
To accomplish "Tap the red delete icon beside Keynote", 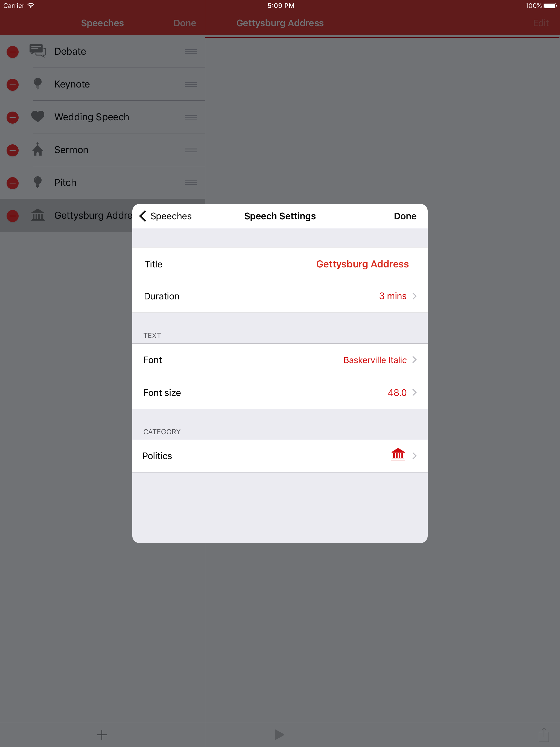I will click(x=13, y=84).
